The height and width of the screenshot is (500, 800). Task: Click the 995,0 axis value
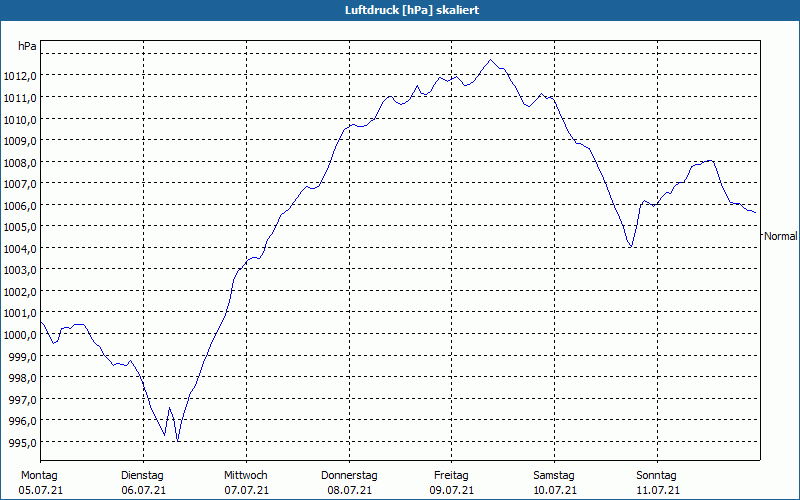pyautogui.click(x=22, y=442)
